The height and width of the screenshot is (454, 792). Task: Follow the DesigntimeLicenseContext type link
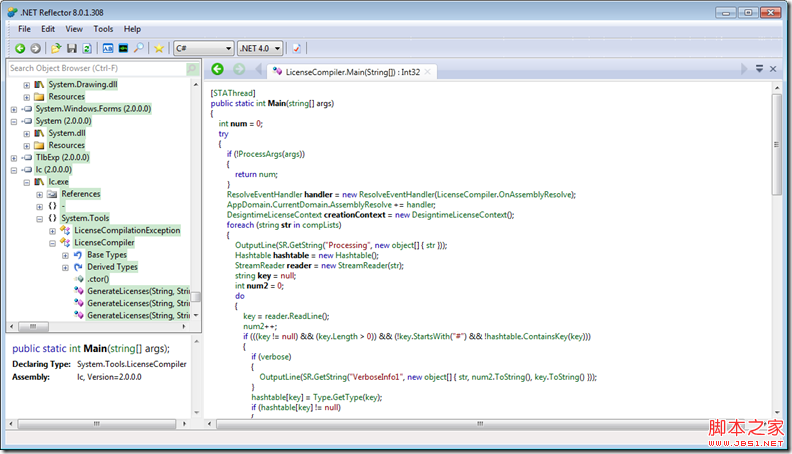[274, 215]
